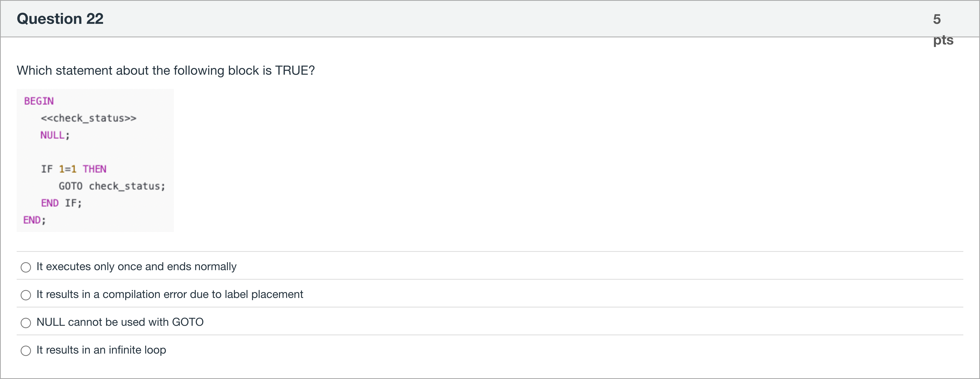The height and width of the screenshot is (379, 980).
Task: Click the END IF; line in the code
Action: (x=61, y=203)
